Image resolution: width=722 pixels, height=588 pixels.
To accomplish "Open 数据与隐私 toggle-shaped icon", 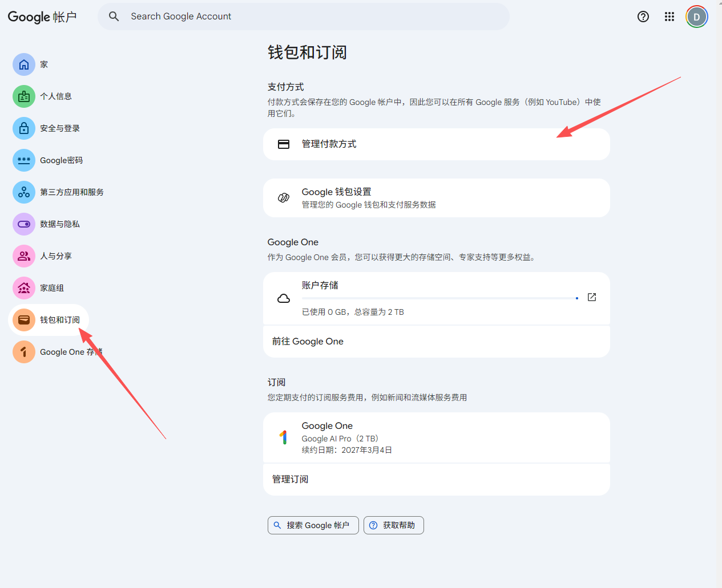I will [x=24, y=224].
